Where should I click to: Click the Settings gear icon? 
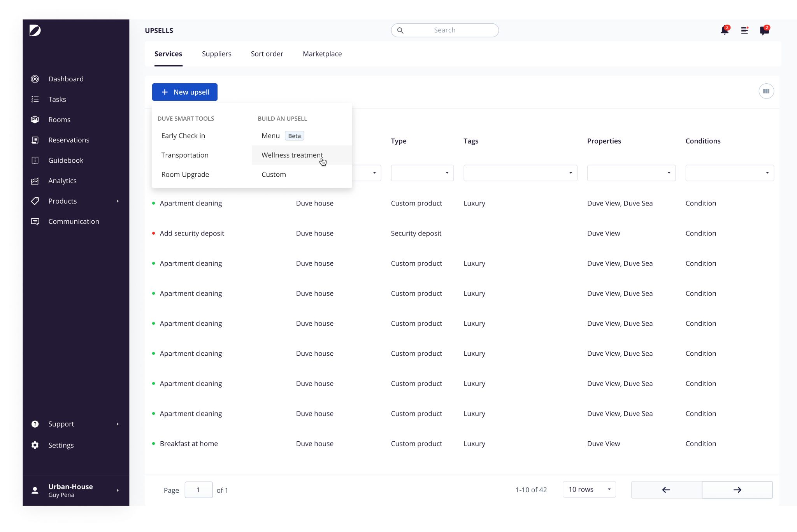[x=35, y=445]
